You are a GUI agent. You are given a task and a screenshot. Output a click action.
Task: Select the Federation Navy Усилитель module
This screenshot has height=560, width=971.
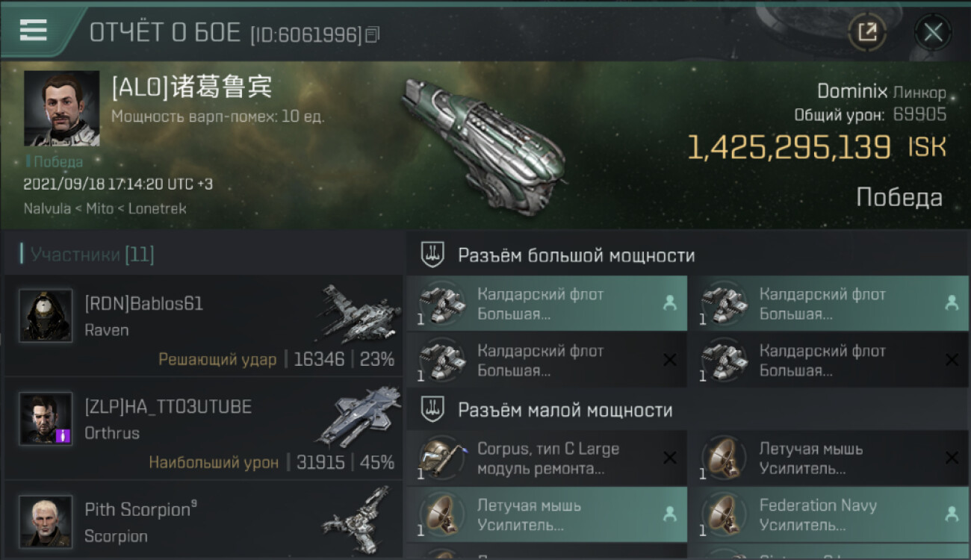pos(829,514)
